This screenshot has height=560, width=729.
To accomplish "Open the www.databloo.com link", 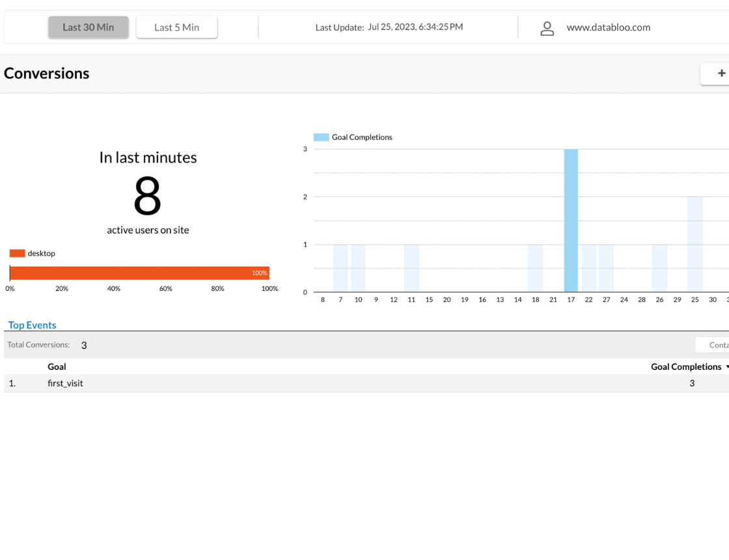I will pos(608,27).
